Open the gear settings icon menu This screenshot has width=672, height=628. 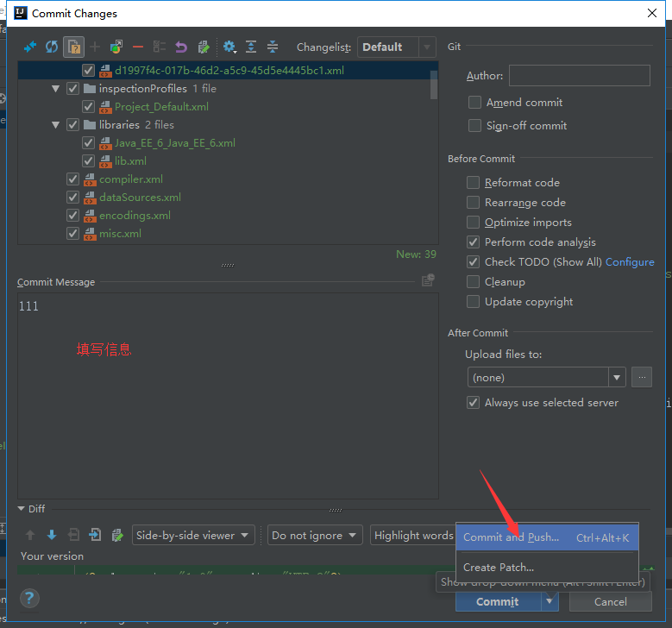coord(229,47)
